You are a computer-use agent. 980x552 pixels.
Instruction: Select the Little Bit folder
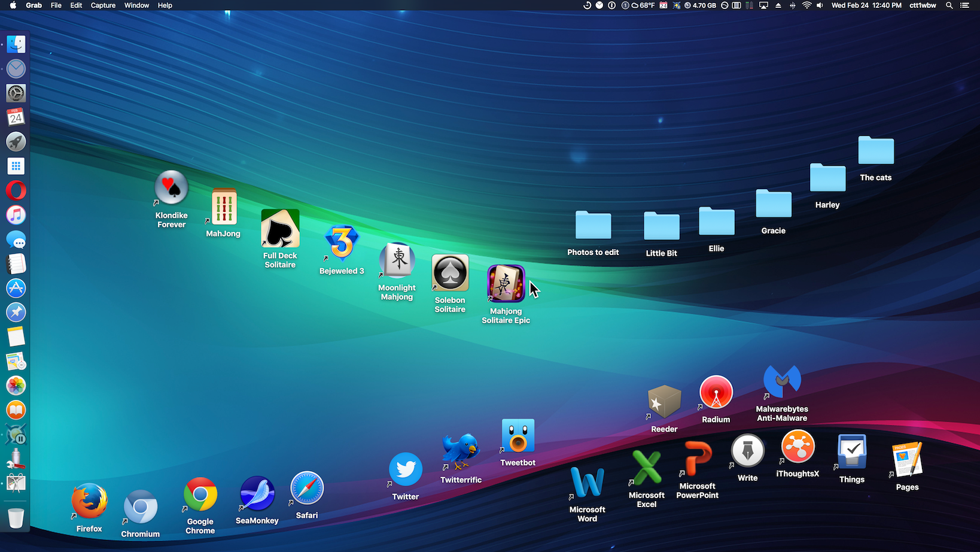pyautogui.click(x=662, y=227)
